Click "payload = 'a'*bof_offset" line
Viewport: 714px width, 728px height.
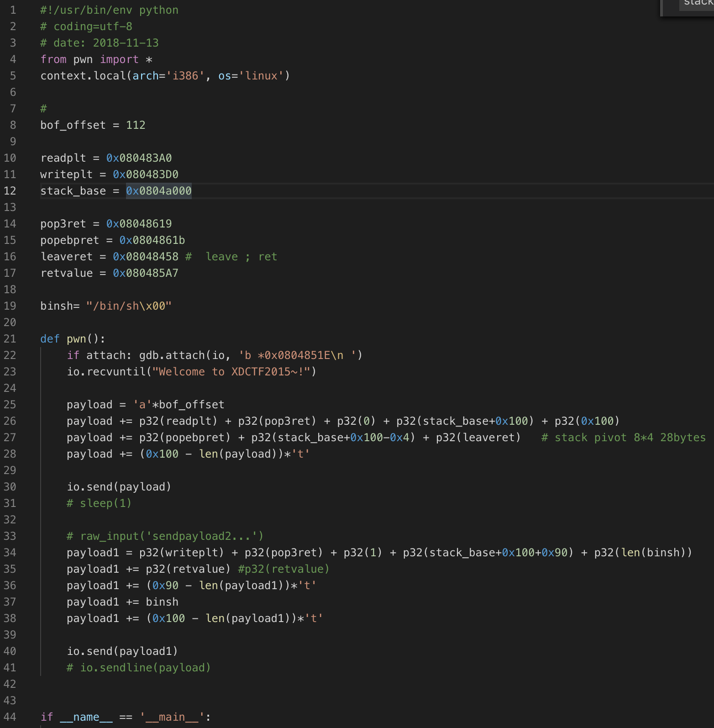click(x=146, y=405)
